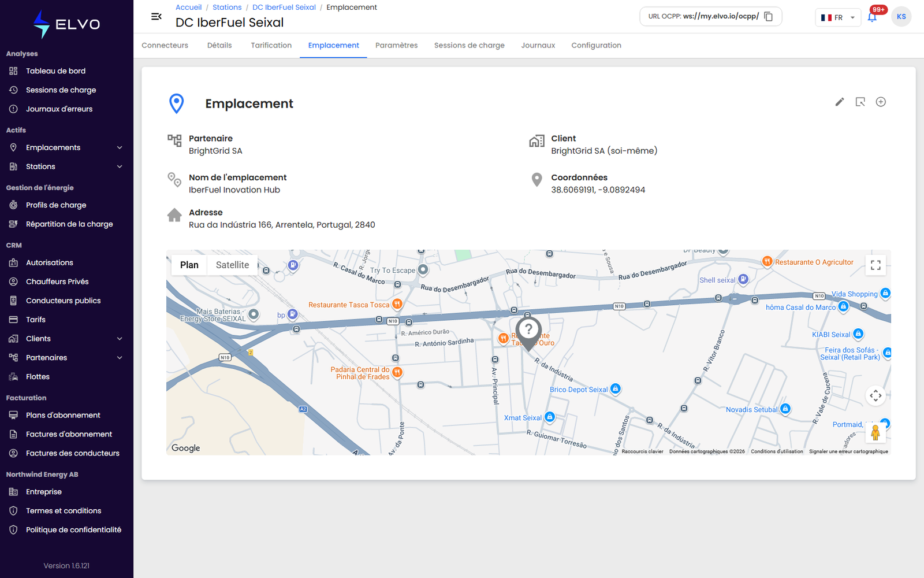Open the Journaux tab
The width and height of the screenshot is (924, 578).
pos(538,45)
